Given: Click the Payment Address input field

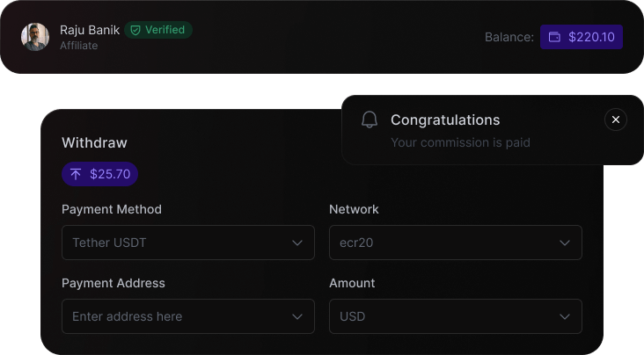Looking at the screenshot, I should [x=176, y=316].
